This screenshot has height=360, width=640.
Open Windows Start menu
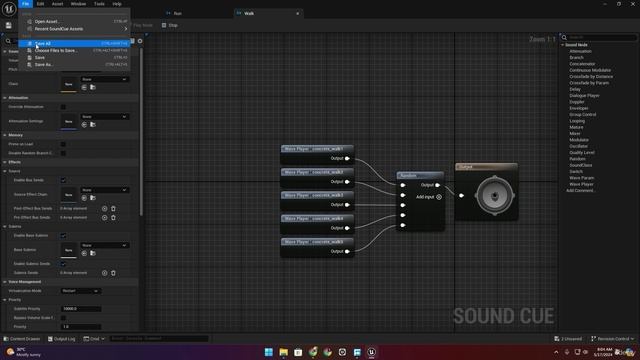click(269, 352)
